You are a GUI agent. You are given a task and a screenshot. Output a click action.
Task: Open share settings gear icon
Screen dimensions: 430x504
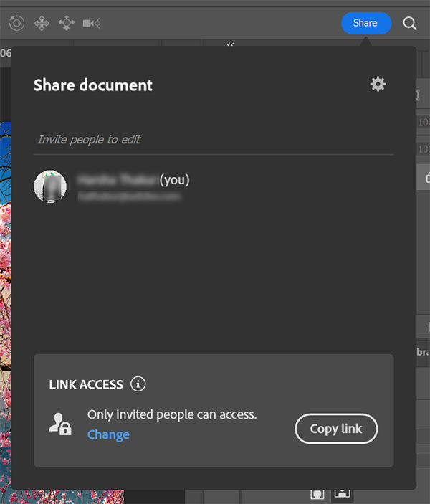(x=378, y=84)
